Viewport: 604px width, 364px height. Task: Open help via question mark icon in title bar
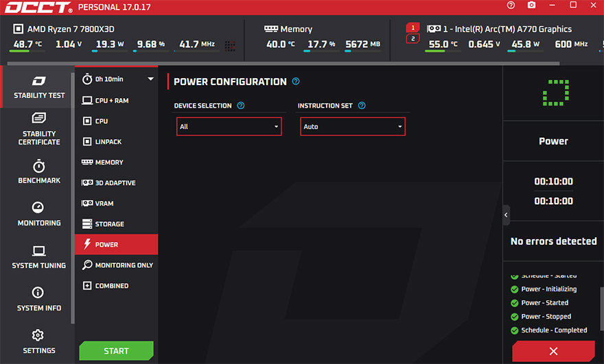coord(511,5)
